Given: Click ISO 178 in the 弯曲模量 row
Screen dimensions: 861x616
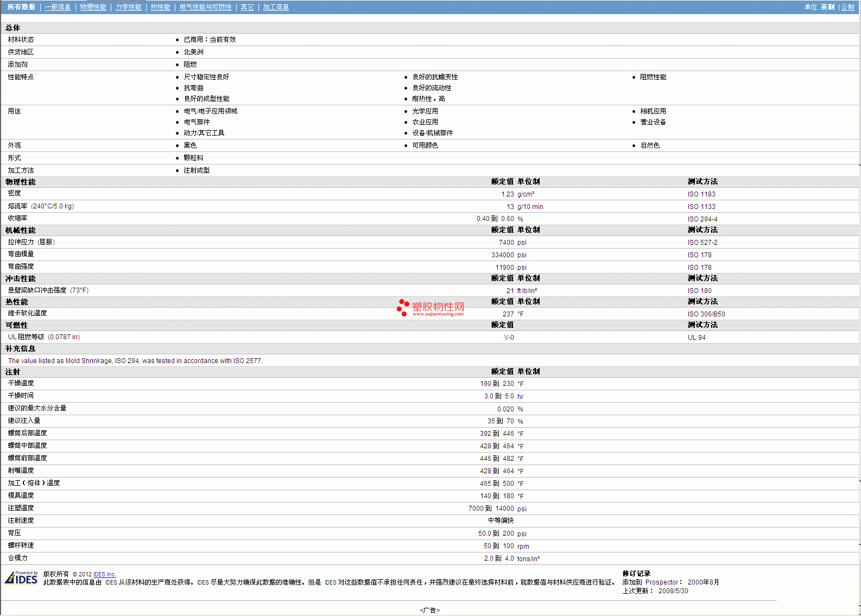Looking at the screenshot, I should [699, 255].
